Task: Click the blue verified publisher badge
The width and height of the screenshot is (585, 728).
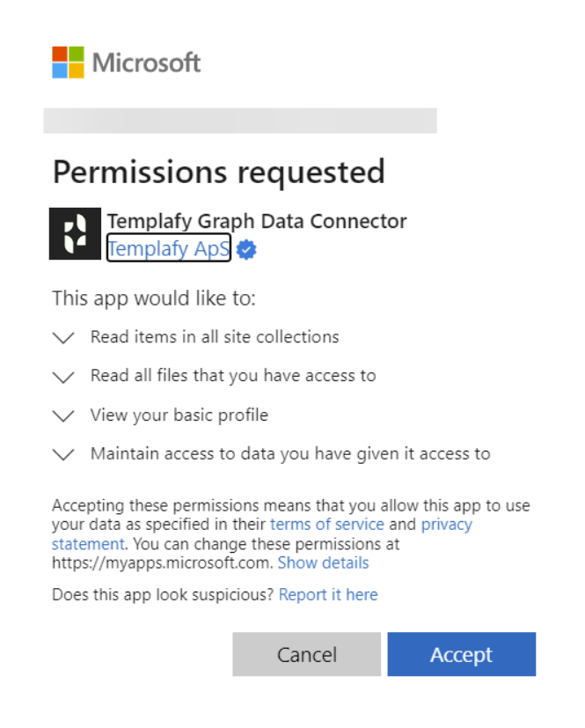Action: (246, 249)
